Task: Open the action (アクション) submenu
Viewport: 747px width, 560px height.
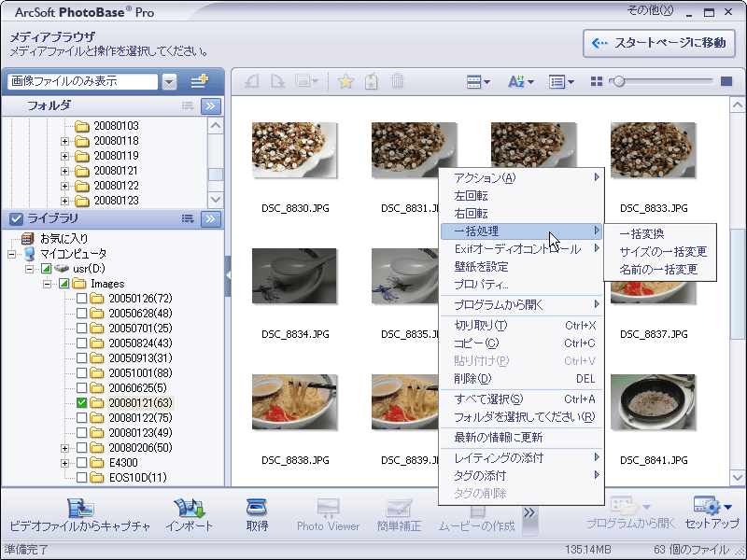Action: pos(522,177)
